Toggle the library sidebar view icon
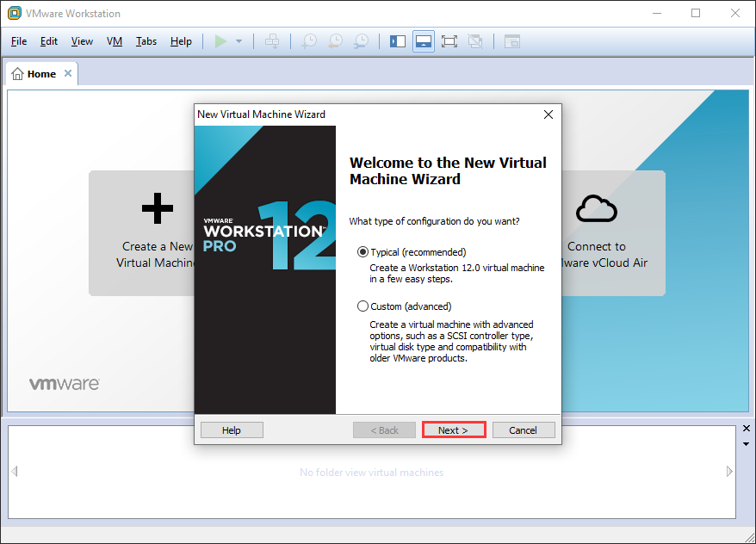This screenshot has height=544, width=756. point(398,41)
